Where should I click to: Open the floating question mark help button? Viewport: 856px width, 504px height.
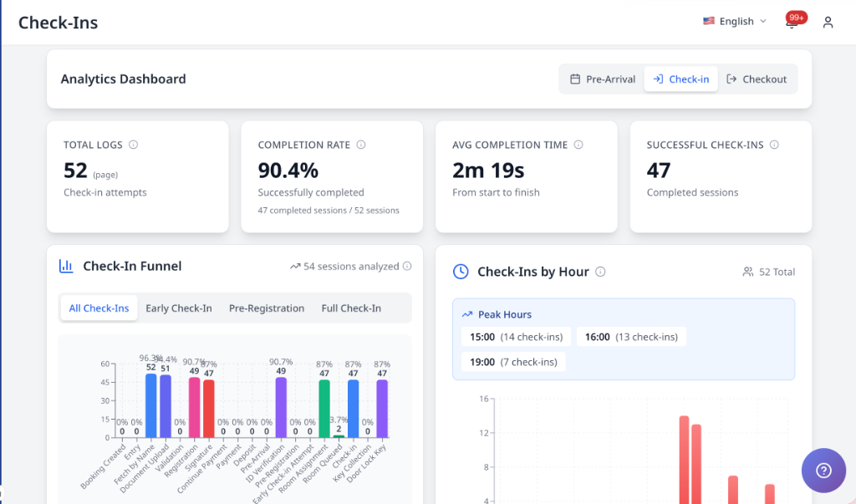(823, 471)
